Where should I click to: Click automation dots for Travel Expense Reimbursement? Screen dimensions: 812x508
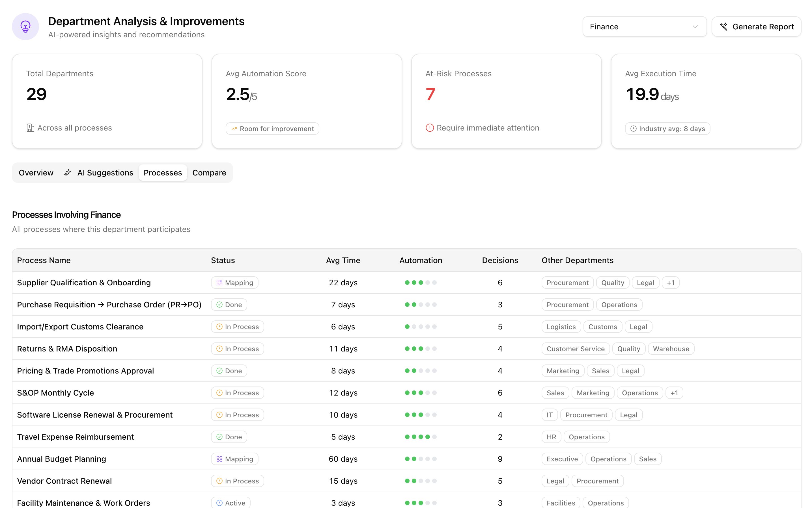point(421,437)
